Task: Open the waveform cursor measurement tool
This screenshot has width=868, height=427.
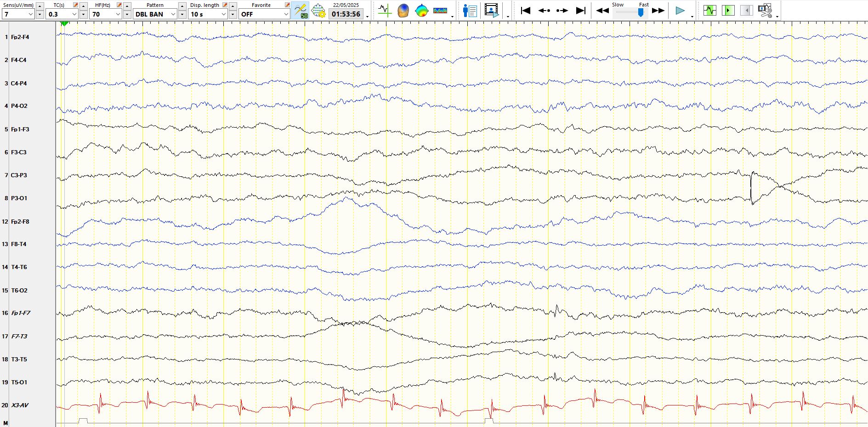Action: [385, 11]
